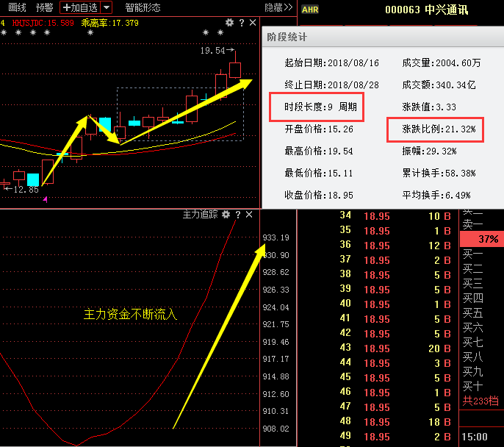
Task: Open settings gear for 主力追踪 panel
Action: 227,215
